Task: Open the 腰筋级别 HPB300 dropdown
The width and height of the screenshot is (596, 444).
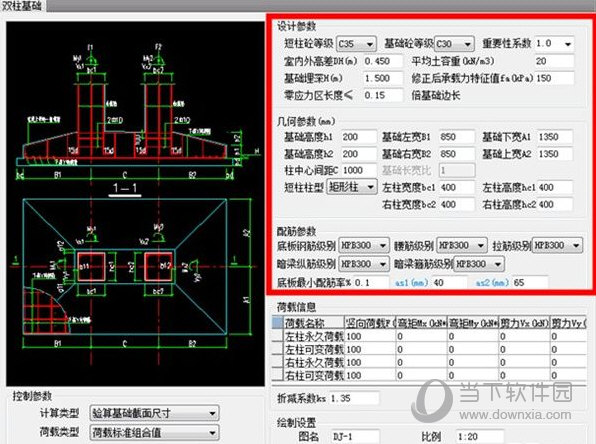Action: pos(462,245)
